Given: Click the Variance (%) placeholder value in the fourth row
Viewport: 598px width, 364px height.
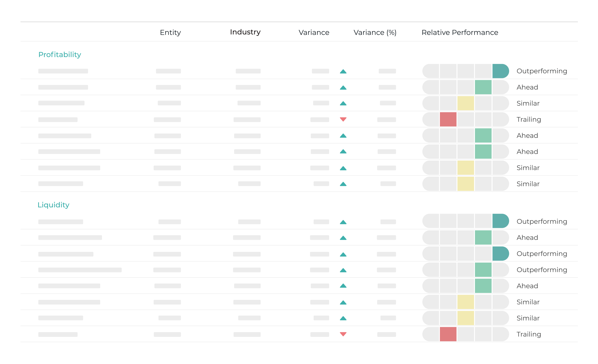Looking at the screenshot, I should pyautogui.click(x=387, y=119).
